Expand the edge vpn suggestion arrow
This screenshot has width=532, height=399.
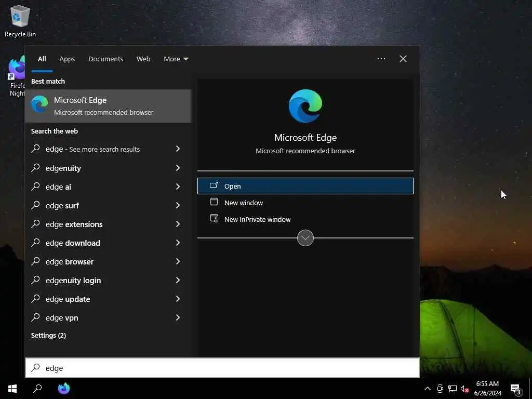pyautogui.click(x=178, y=317)
